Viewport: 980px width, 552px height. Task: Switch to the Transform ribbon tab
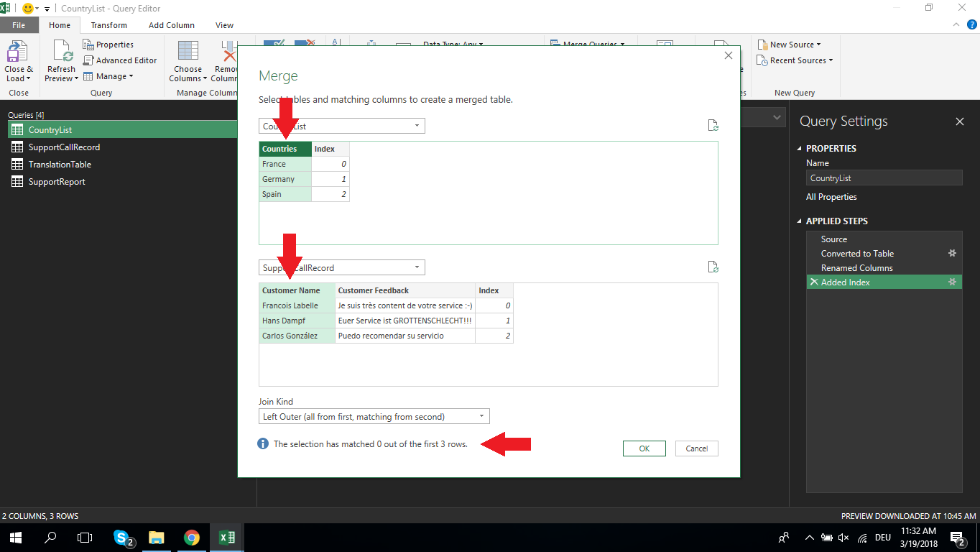click(x=108, y=24)
